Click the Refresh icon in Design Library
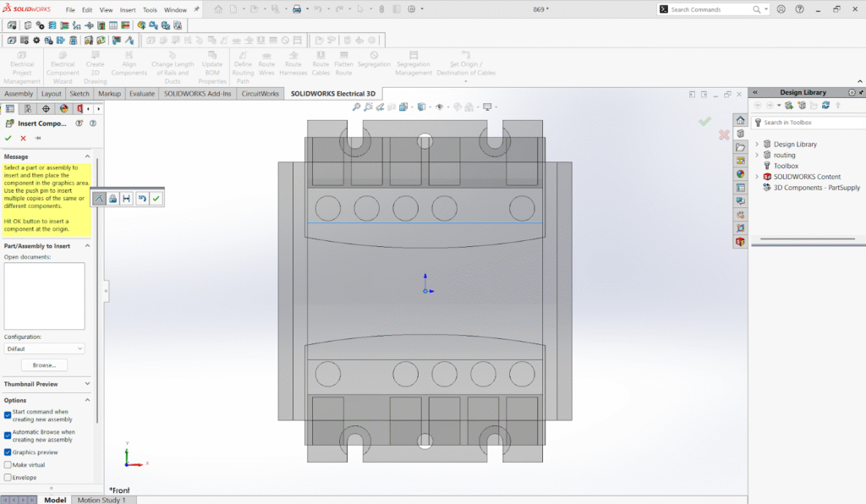The image size is (866, 504). pyautogui.click(x=825, y=106)
